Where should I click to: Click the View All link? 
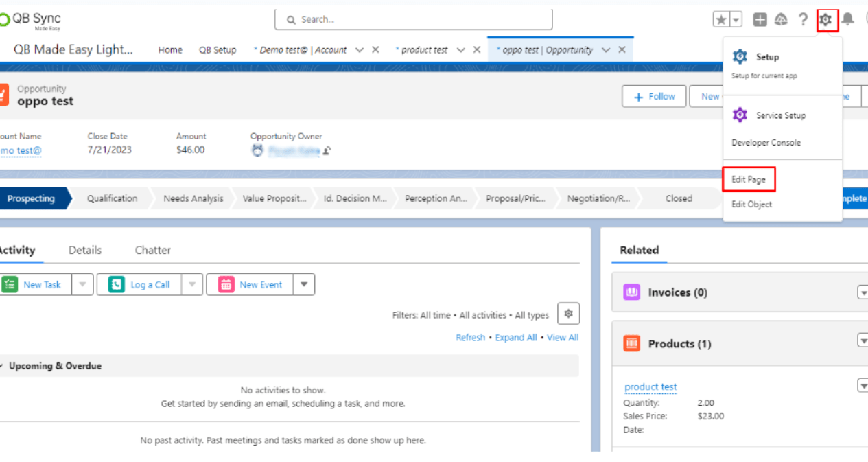(x=563, y=338)
